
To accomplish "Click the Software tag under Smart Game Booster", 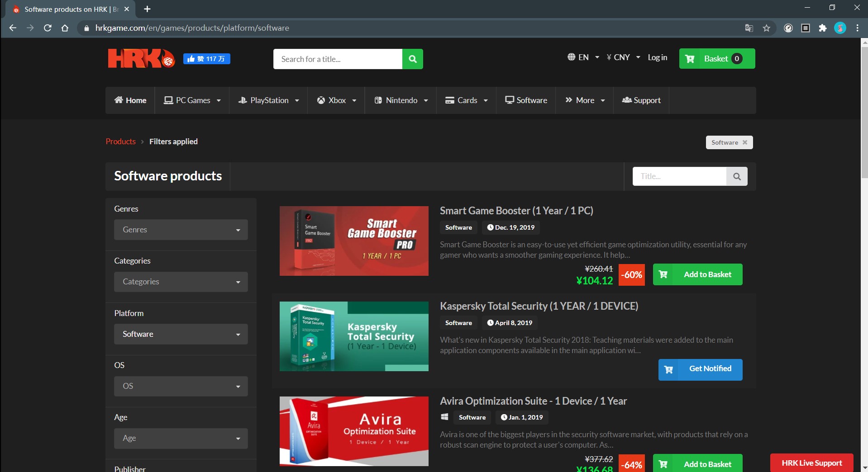I will [458, 227].
